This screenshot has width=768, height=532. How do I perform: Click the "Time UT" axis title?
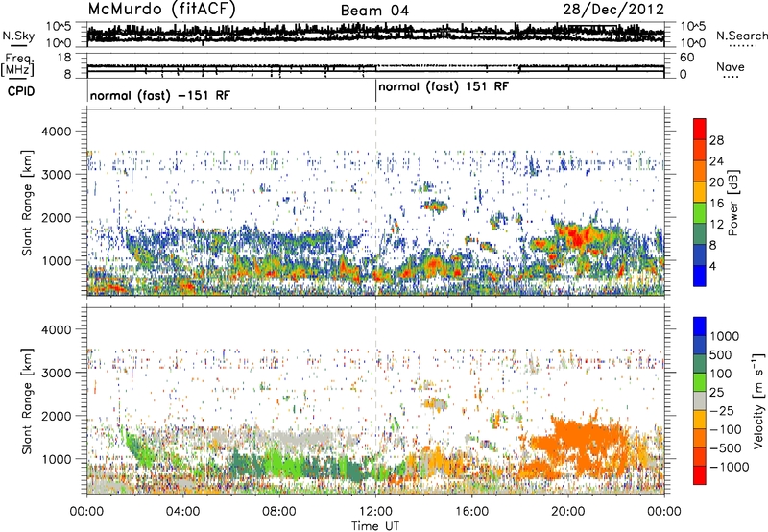(x=375, y=526)
